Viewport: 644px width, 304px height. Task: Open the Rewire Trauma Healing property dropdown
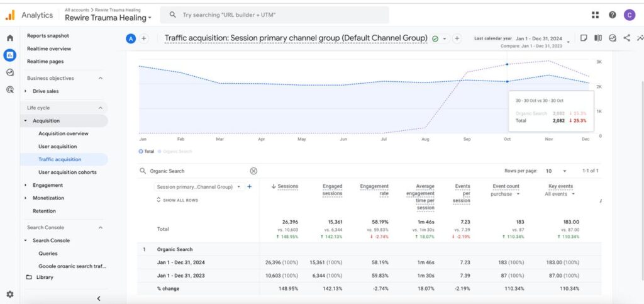click(108, 18)
